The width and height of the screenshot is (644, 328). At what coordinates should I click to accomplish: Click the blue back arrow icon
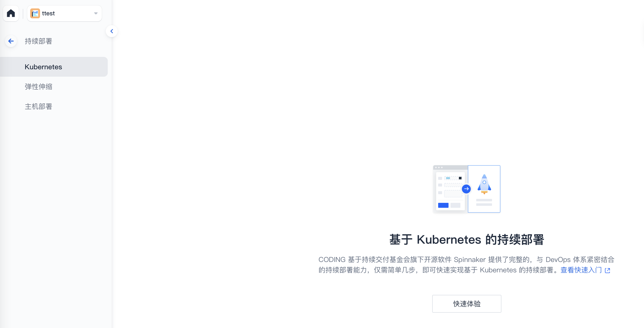pyautogui.click(x=11, y=41)
